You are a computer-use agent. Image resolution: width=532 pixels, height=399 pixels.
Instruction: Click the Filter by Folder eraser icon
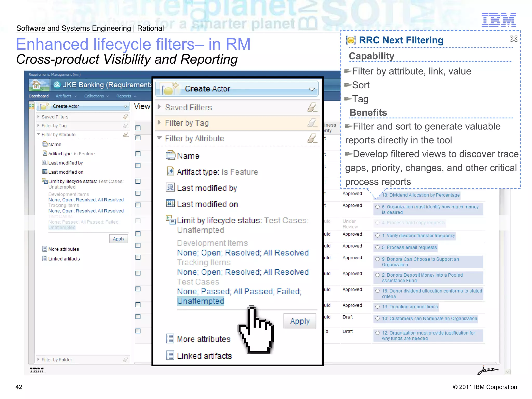point(126,360)
